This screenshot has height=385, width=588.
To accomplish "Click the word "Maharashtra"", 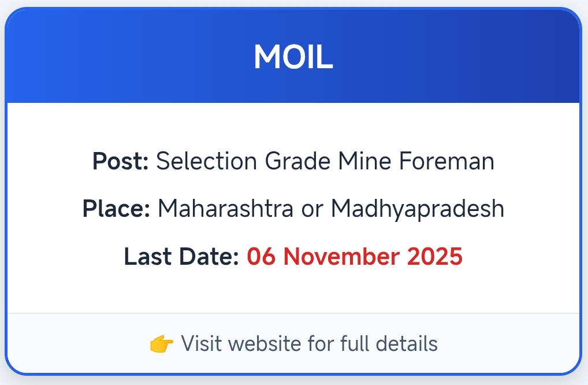I will pyautogui.click(x=225, y=208).
